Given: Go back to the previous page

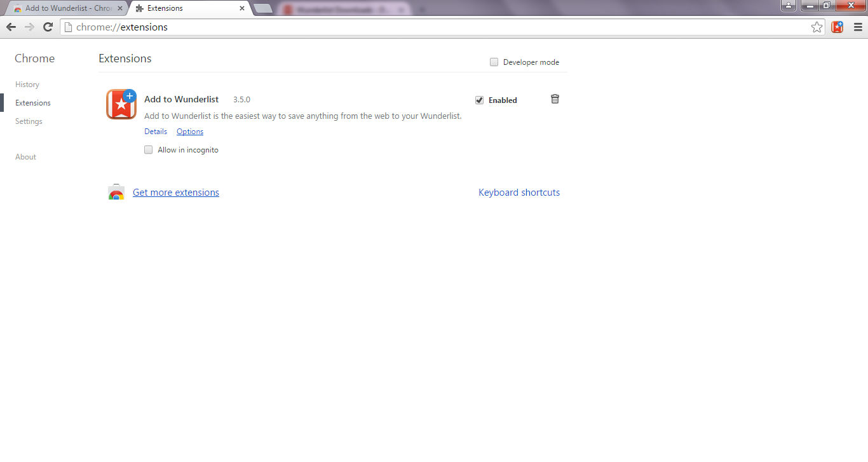Looking at the screenshot, I should [11, 27].
